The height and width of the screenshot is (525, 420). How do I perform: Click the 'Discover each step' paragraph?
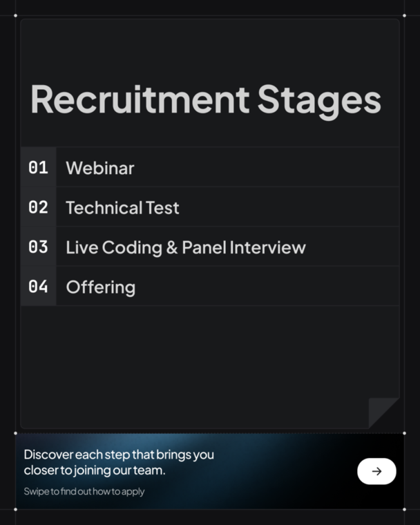pos(119,462)
